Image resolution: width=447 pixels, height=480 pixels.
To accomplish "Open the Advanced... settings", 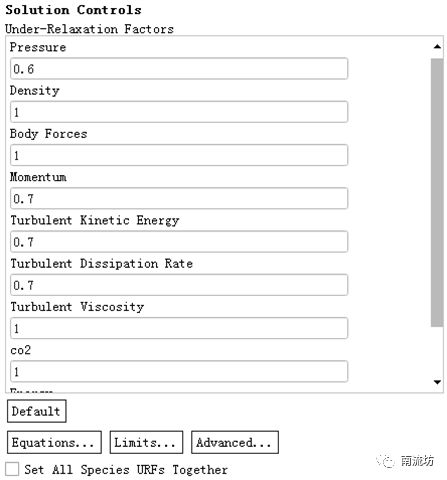I will [235, 442].
